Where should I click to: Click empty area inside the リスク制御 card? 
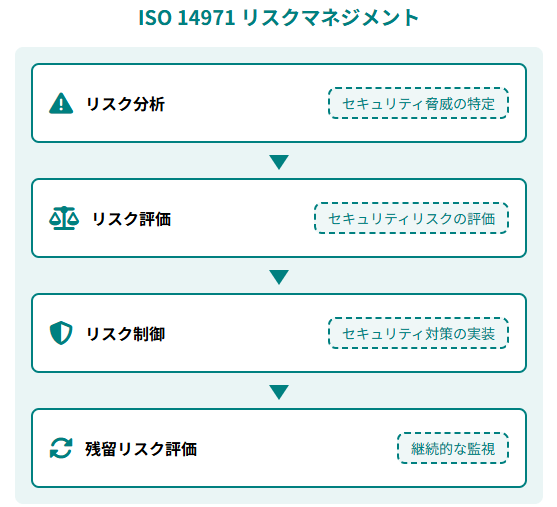click(245, 333)
